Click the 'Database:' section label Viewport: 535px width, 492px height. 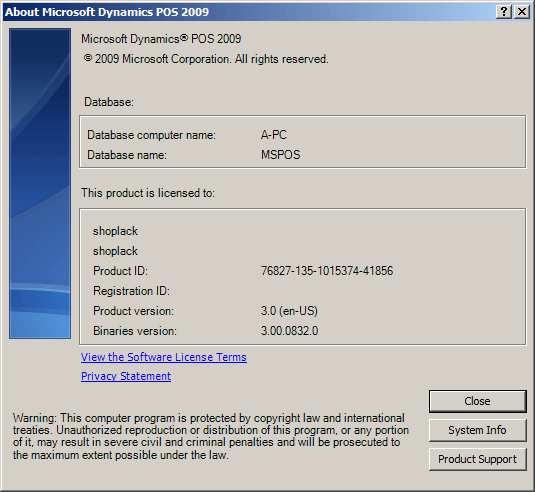point(109,102)
